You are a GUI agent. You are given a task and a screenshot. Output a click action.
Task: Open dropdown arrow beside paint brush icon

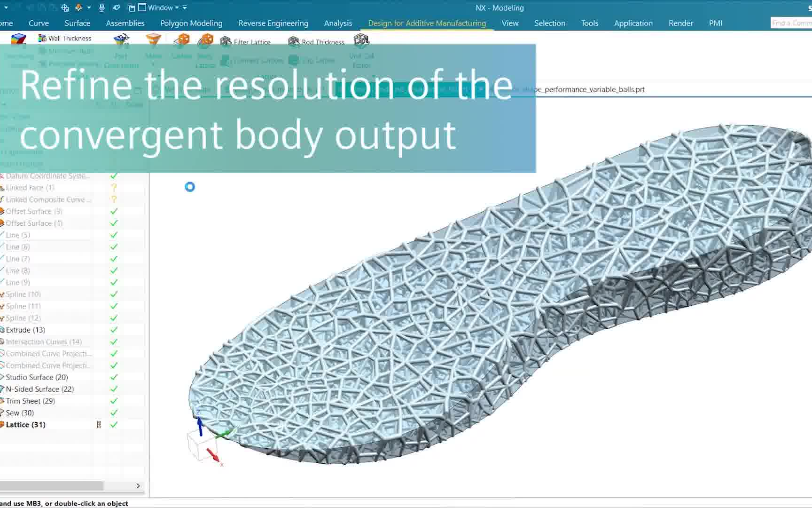pos(89,8)
